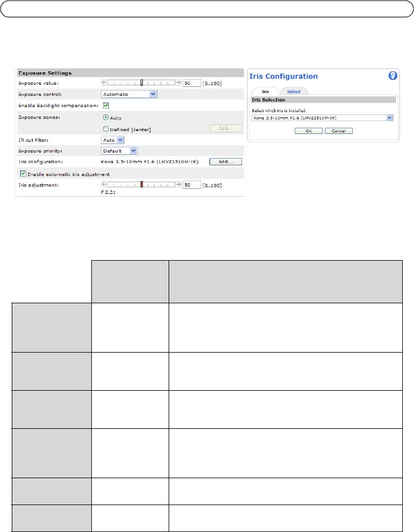
Task: Click right arrow of Iris adjustment slider
Action: pos(179,184)
